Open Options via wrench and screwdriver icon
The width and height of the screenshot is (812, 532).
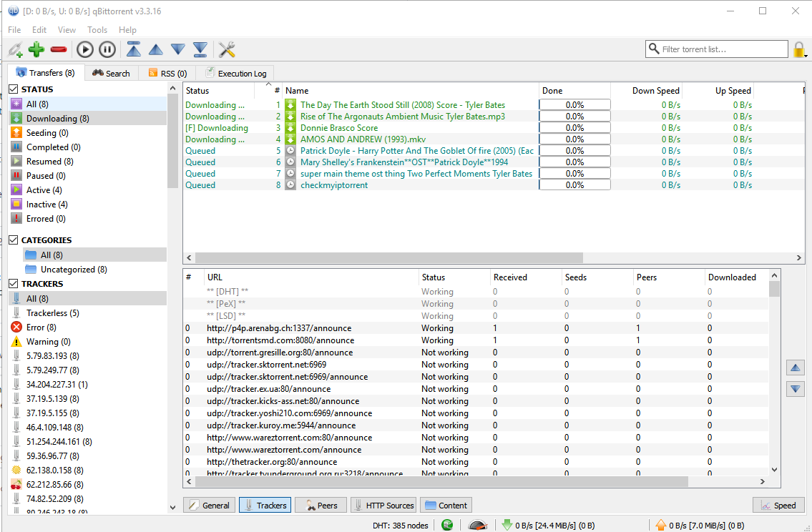point(227,49)
